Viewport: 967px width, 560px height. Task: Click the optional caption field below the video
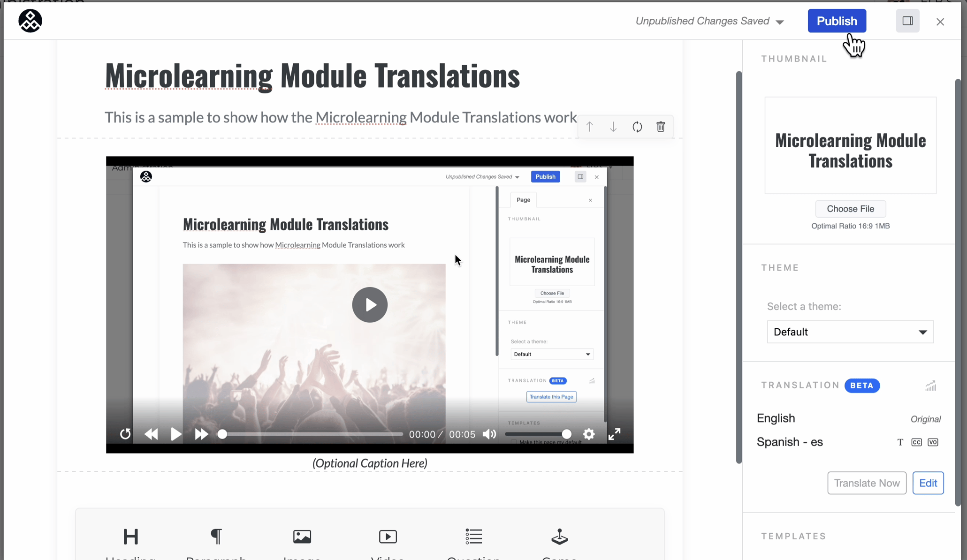pos(370,463)
